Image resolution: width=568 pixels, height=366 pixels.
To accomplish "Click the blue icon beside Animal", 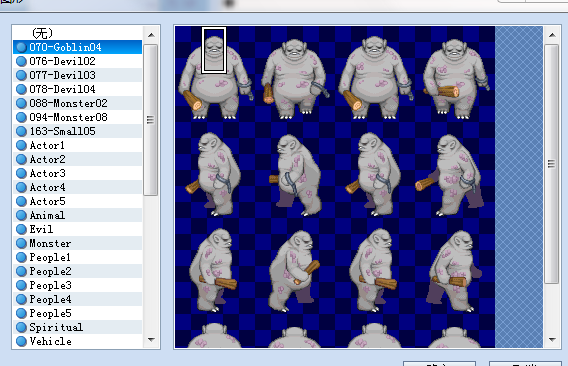I will (21, 215).
